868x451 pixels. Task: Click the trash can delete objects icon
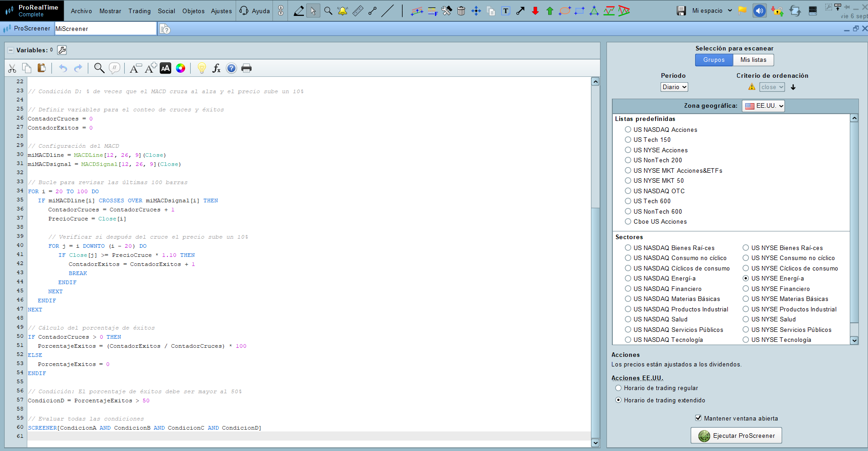[461, 11]
